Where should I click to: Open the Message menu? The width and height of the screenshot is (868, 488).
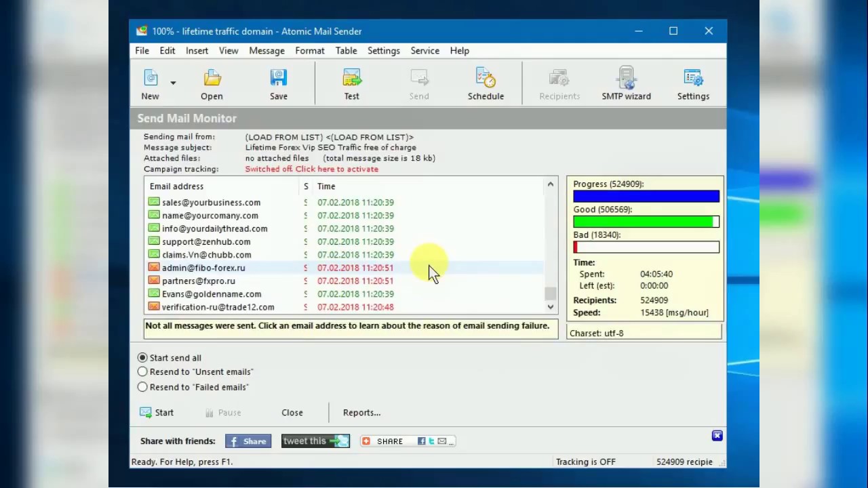click(267, 51)
